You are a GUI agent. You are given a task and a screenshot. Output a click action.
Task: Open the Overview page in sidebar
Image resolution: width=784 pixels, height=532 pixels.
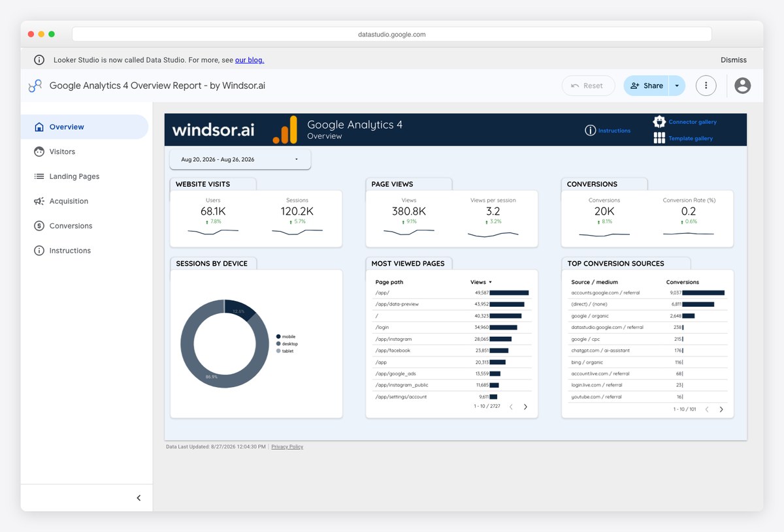(84, 127)
